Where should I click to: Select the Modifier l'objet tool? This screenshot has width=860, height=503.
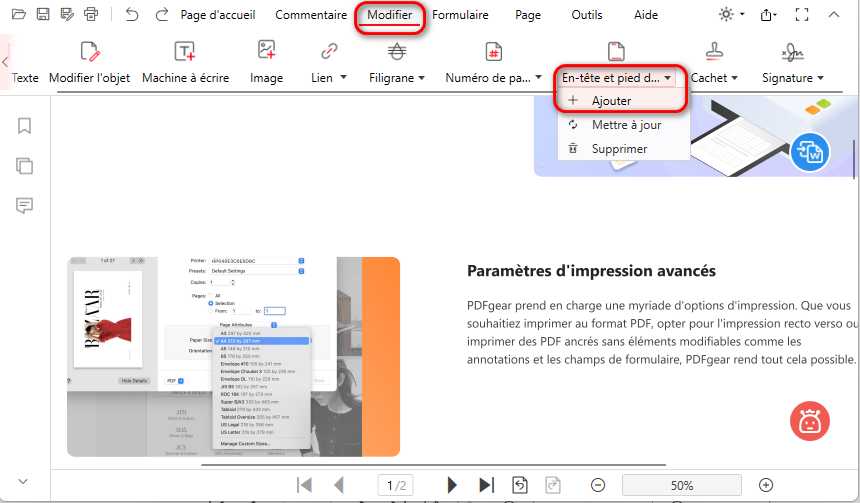pos(89,63)
